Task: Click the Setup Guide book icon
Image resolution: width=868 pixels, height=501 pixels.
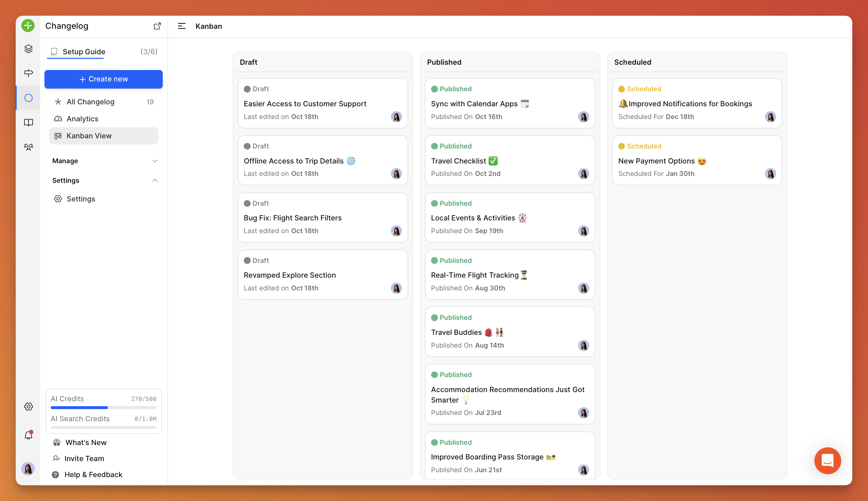Action: pyautogui.click(x=54, y=52)
